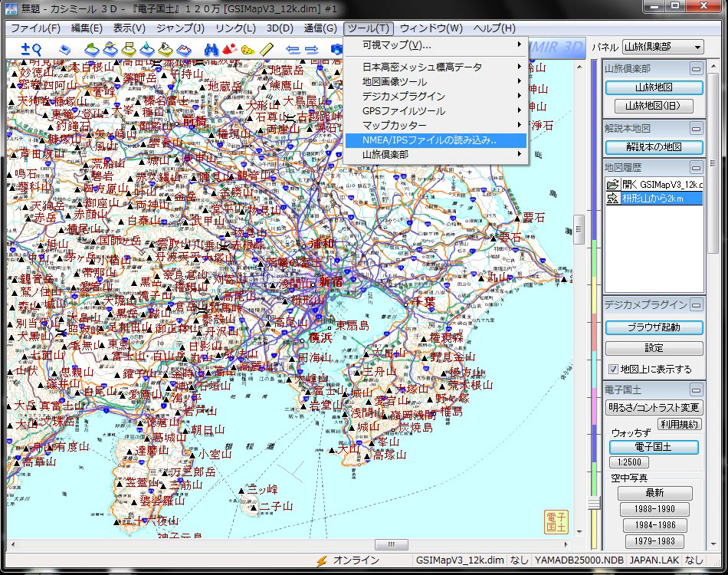Click the 山旅地図 button
The image size is (728, 575).
(654, 87)
